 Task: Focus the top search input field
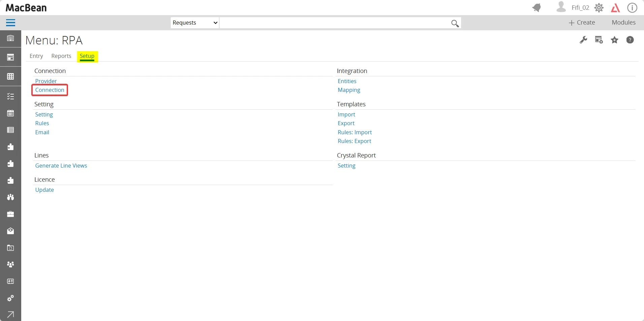pyautogui.click(x=335, y=23)
